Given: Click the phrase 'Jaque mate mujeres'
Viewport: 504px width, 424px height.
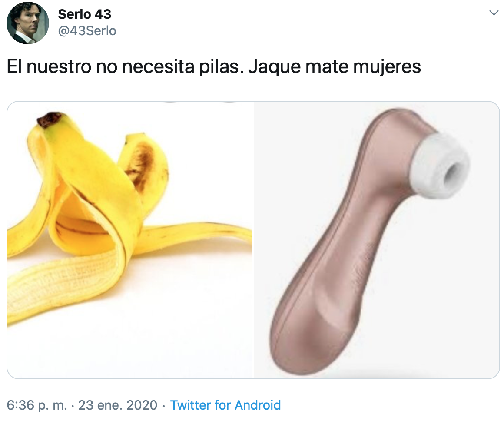Looking at the screenshot, I should coord(335,67).
